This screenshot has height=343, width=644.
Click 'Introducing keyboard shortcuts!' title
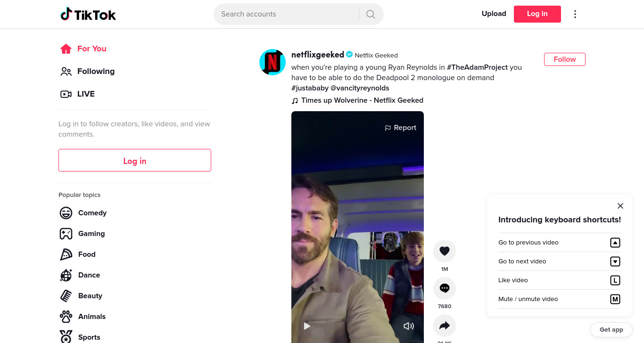pos(560,220)
